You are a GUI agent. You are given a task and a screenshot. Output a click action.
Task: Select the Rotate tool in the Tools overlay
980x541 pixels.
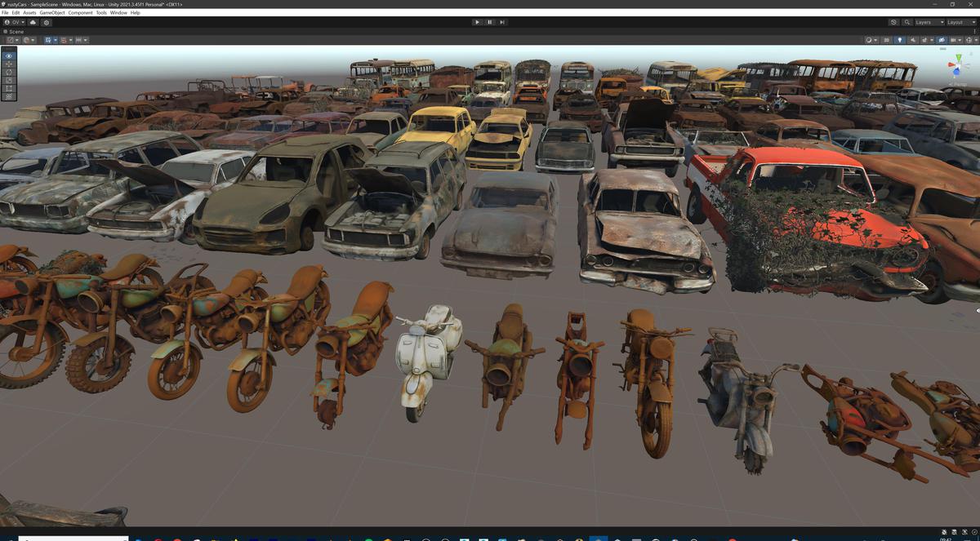pyautogui.click(x=8, y=73)
